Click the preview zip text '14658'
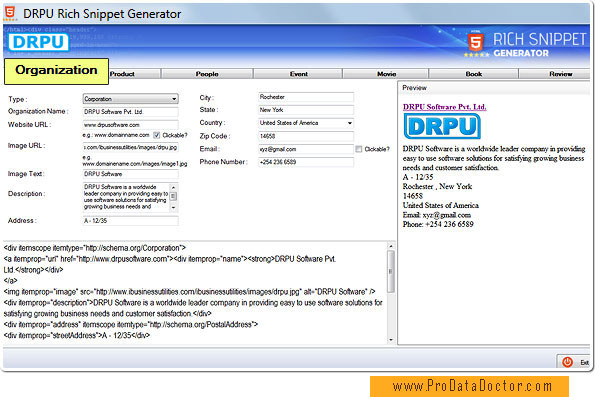 [412, 196]
